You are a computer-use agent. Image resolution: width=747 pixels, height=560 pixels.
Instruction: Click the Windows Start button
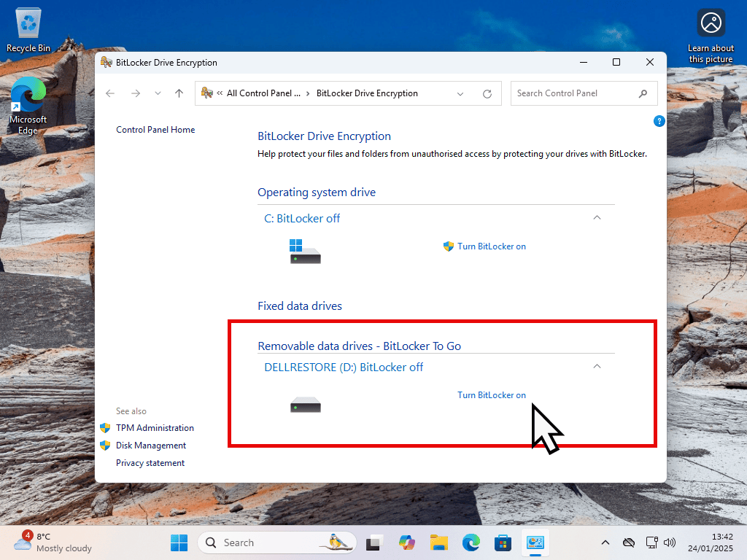pyautogui.click(x=179, y=542)
